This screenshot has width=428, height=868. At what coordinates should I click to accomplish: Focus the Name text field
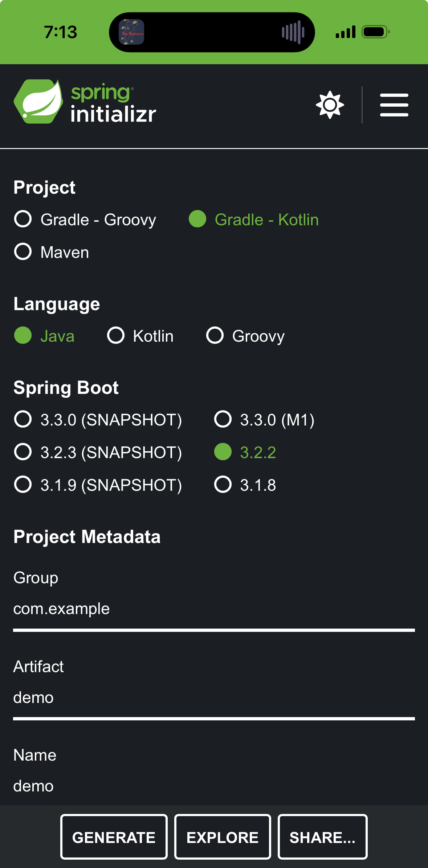(x=214, y=786)
